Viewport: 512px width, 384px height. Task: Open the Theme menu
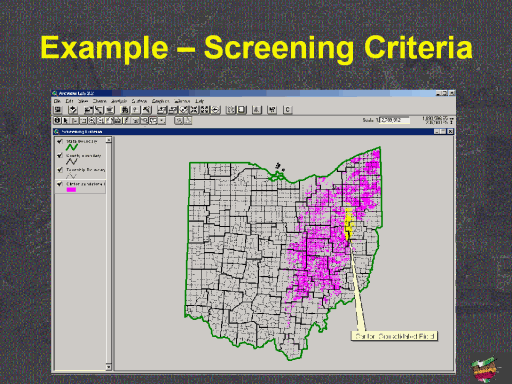pyautogui.click(x=100, y=101)
